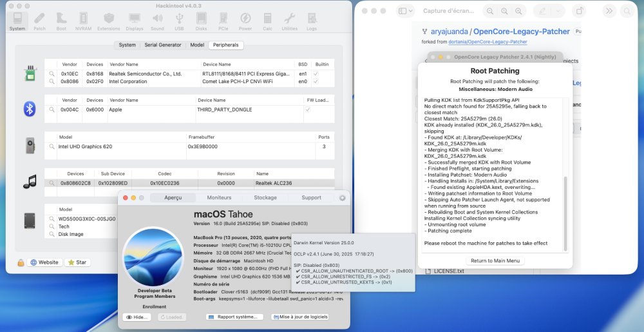The image size is (644, 332).
Task: Click the lock icon beside Website button
Action: (x=21, y=262)
